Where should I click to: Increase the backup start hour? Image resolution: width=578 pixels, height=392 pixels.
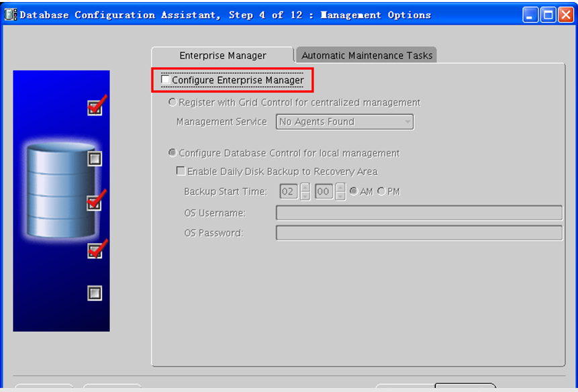[x=305, y=187]
